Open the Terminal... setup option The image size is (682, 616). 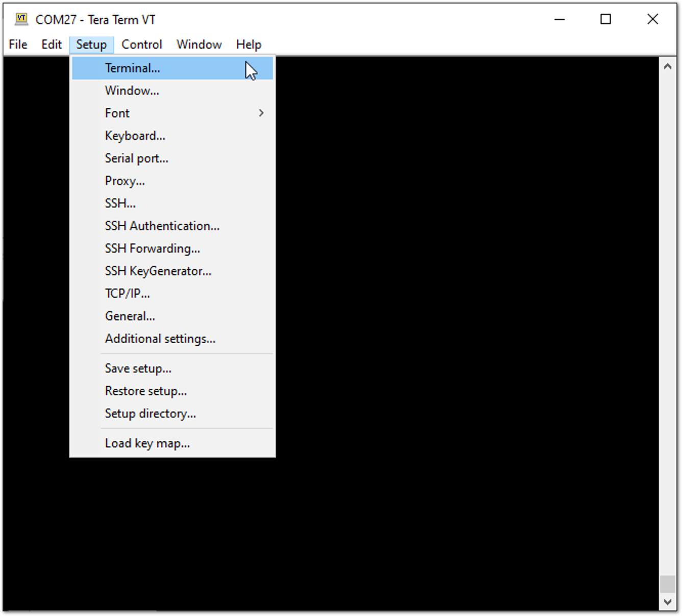pyautogui.click(x=132, y=68)
